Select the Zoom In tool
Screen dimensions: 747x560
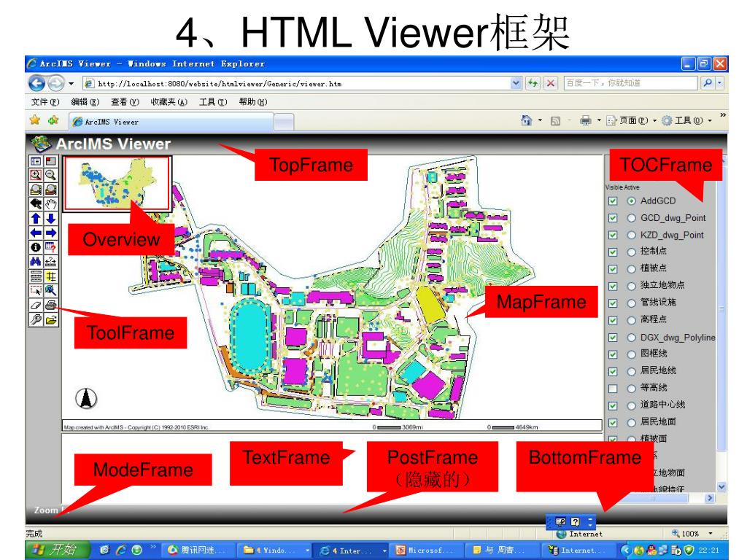(36, 175)
